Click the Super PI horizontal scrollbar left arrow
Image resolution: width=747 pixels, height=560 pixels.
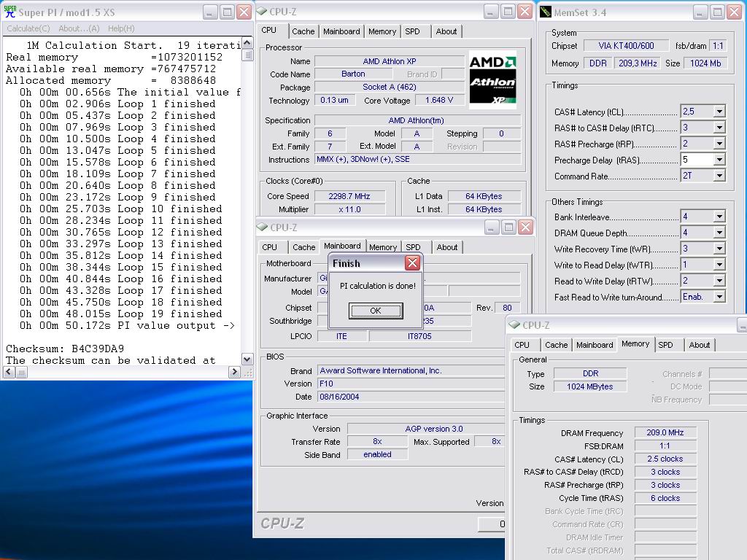click(9, 372)
